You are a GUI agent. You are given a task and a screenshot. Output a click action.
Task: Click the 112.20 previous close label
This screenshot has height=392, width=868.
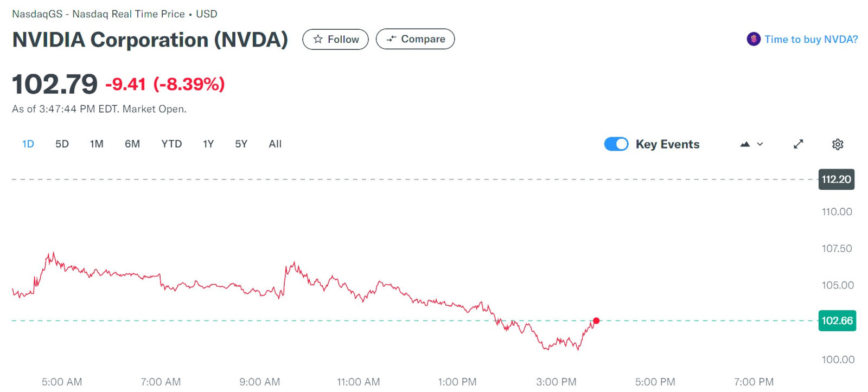(x=836, y=179)
